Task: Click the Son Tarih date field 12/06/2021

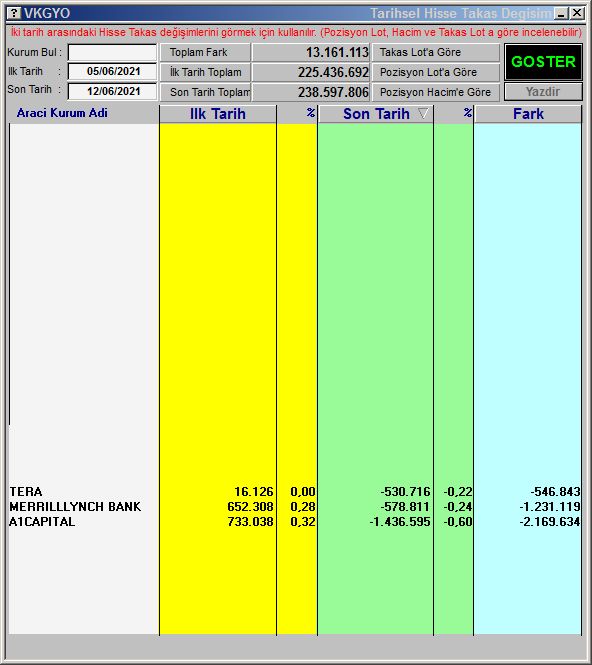Action: (x=112, y=91)
